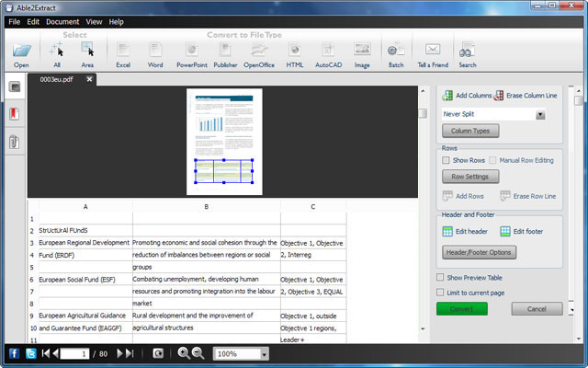Click the Row Settings button
This screenshot has height=368, width=588.
pyautogui.click(x=470, y=177)
